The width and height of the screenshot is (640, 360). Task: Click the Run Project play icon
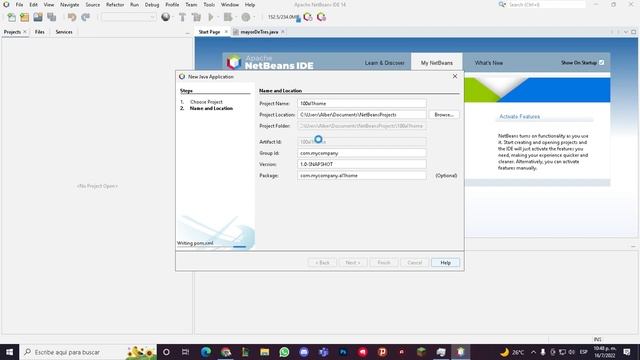(x=211, y=17)
